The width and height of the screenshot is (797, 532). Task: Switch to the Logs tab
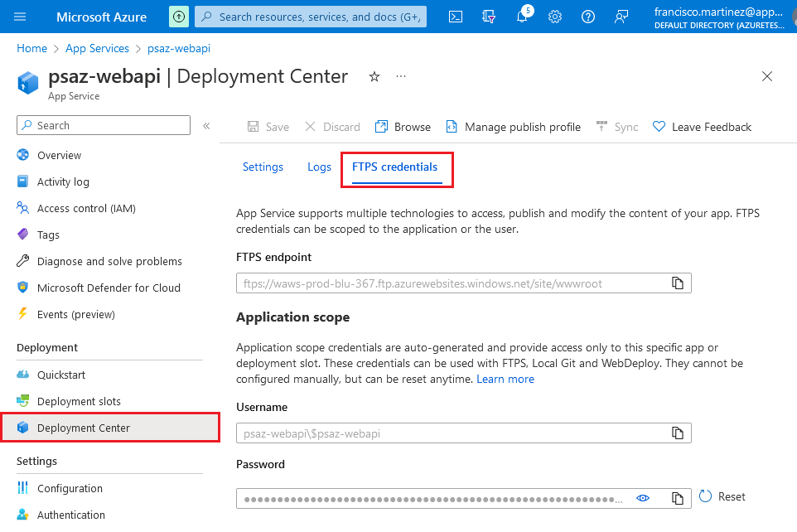[319, 167]
